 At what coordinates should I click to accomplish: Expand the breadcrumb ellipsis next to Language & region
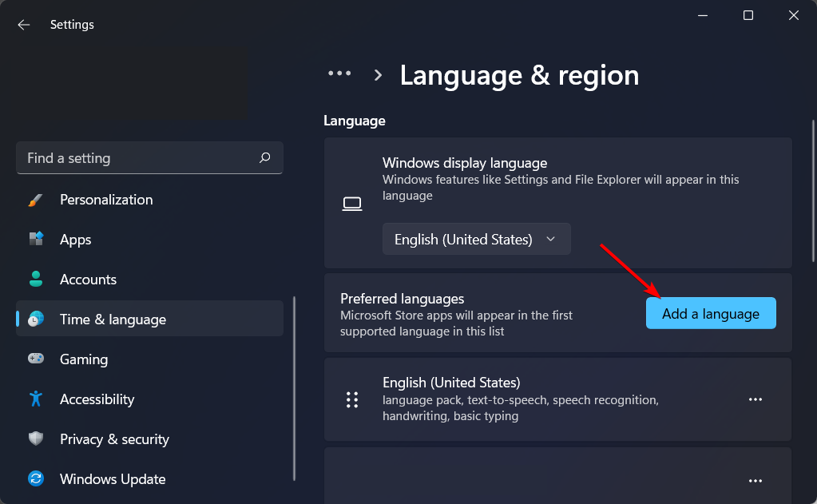click(339, 73)
